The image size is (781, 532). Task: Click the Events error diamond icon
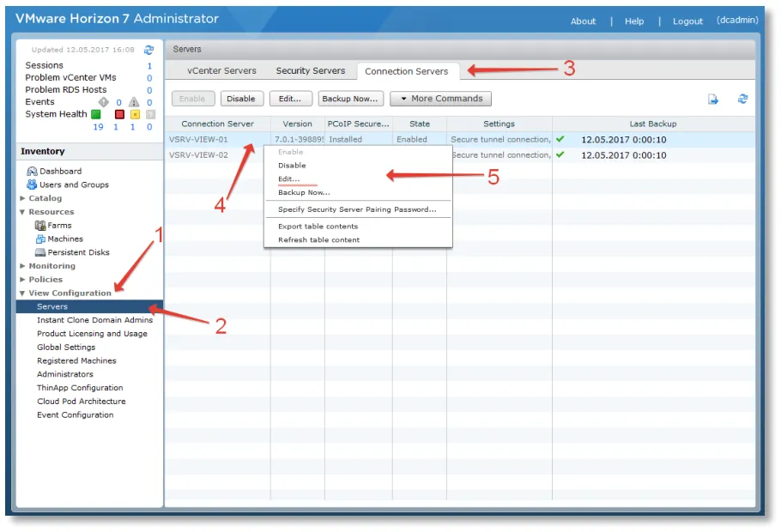pos(103,102)
